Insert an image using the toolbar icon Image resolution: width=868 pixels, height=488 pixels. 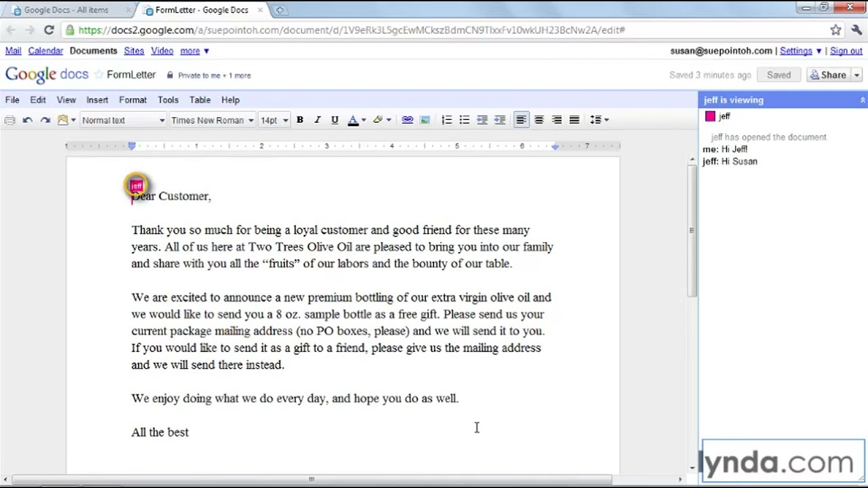coord(425,120)
